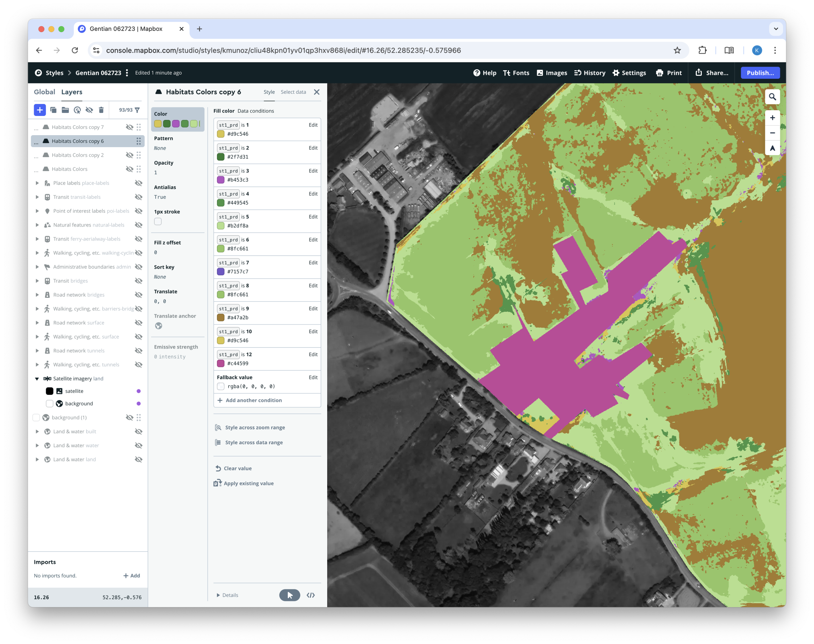Open a new browser tab
814x644 pixels.
(199, 29)
